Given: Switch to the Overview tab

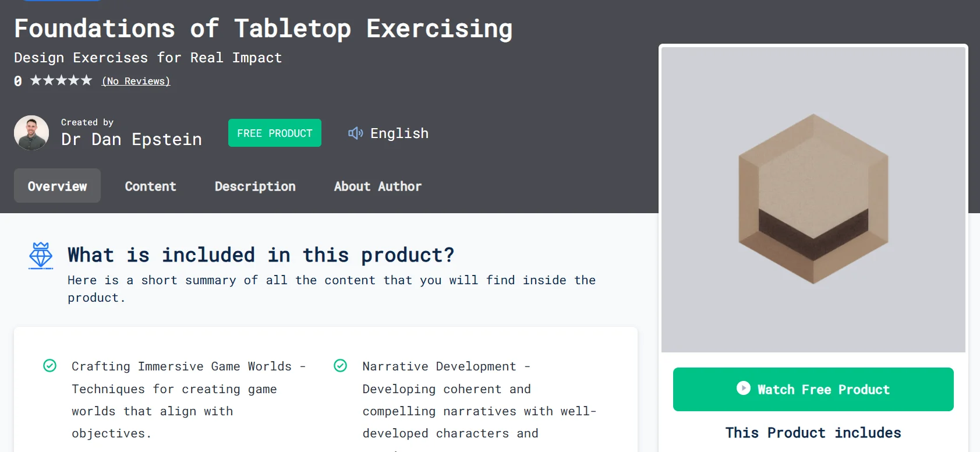Looking at the screenshot, I should pyautogui.click(x=57, y=186).
